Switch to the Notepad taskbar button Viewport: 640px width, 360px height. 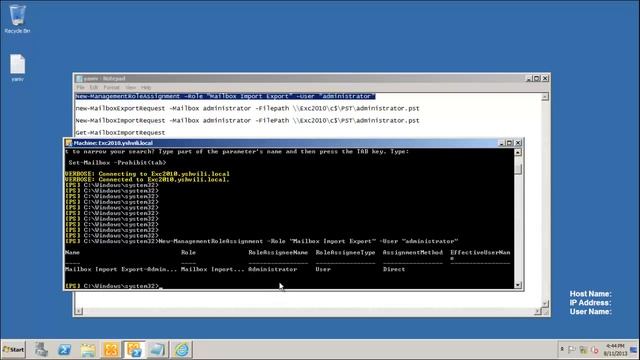158,350
